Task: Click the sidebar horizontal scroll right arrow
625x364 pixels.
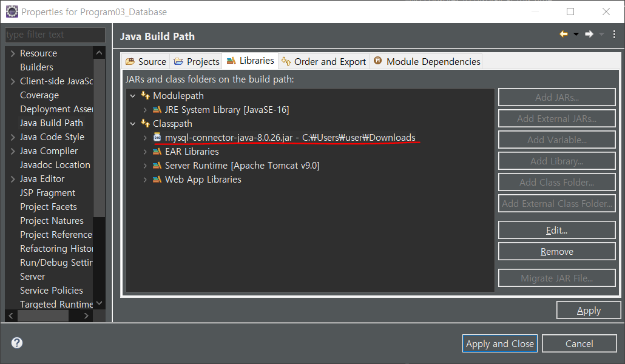Action: (86, 315)
